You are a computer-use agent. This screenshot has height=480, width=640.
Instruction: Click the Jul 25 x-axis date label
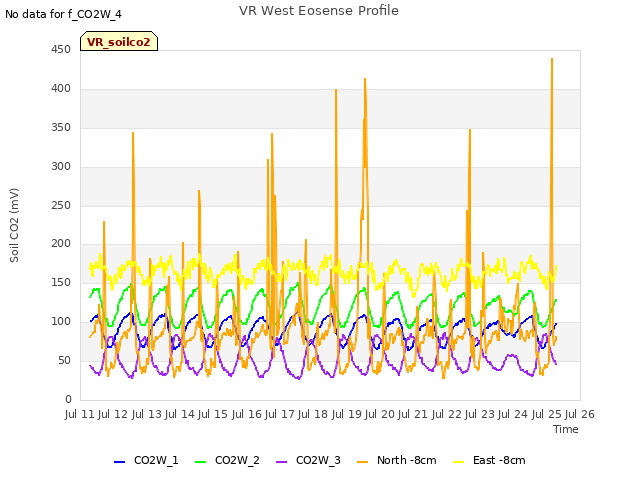(546, 414)
